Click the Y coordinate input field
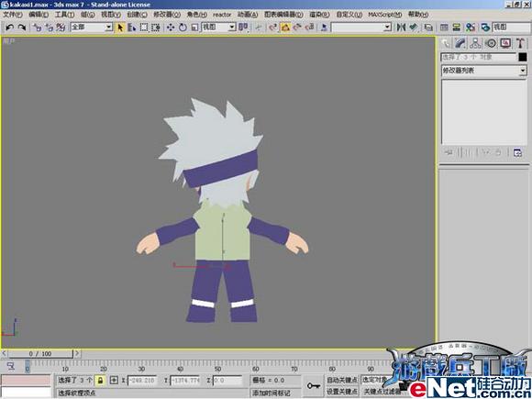 pos(184,381)
